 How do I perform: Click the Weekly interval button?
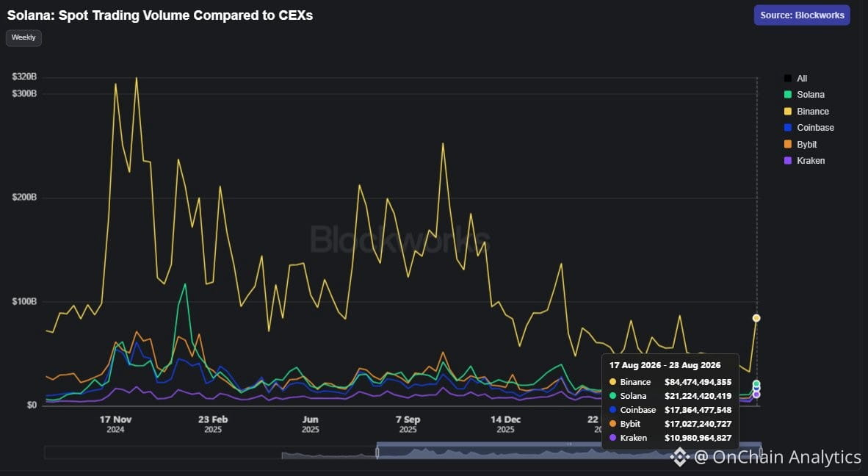(23, 37)
